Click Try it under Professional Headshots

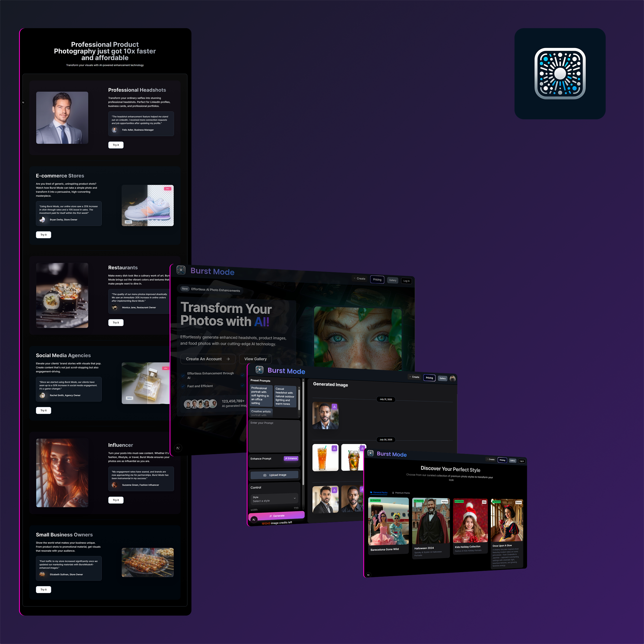click(116, 145)
